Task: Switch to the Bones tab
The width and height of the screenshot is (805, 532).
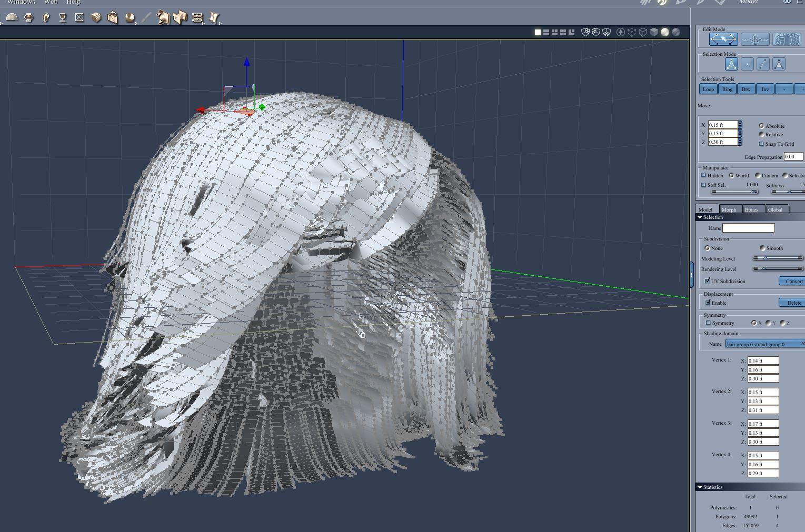Action: 751,209
